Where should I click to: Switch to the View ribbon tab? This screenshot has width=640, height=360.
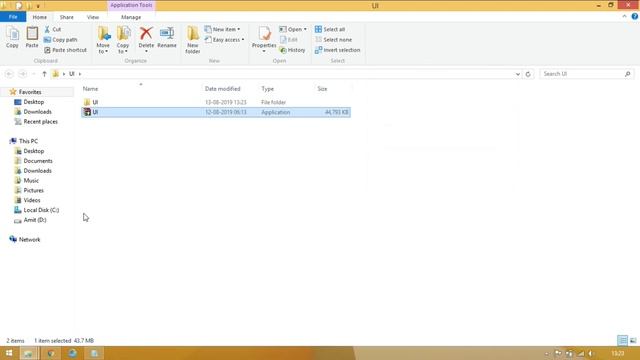[93, 17]
